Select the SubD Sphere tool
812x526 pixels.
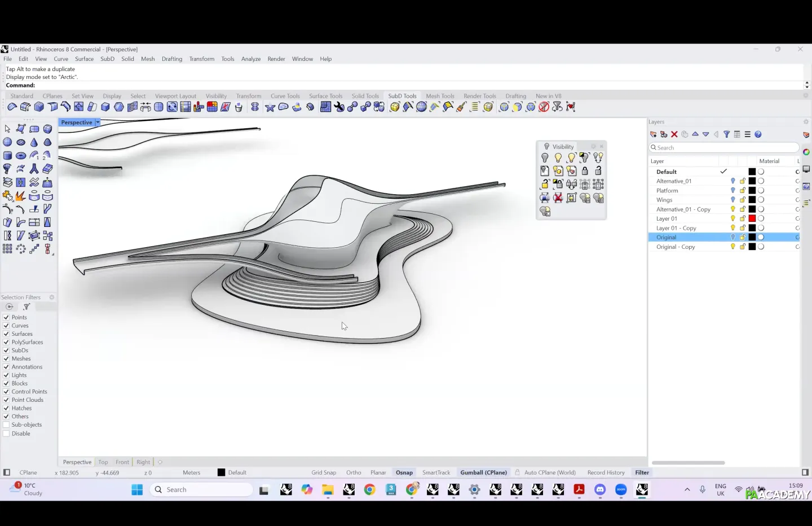coord(7,142)
